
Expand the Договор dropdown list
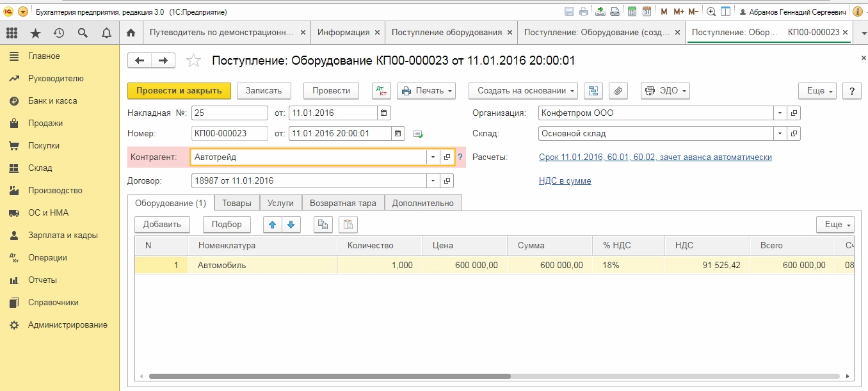pyautogui.click(x=433, y=181)
